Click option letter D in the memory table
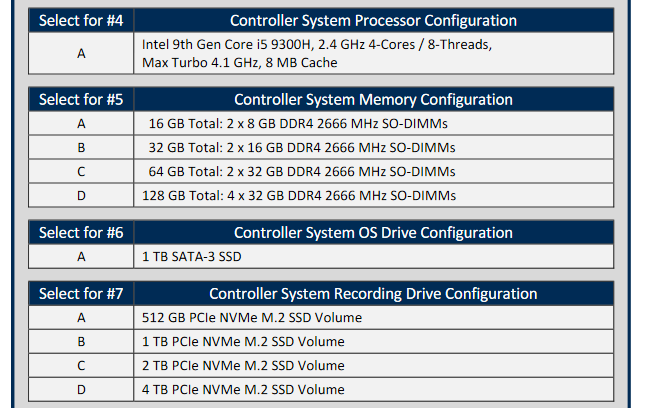Screen dimensions: 645x408 point(81,195)
